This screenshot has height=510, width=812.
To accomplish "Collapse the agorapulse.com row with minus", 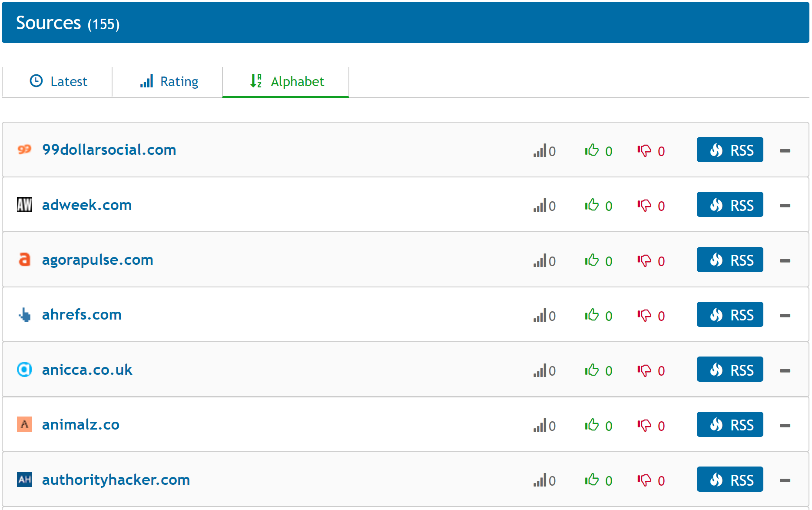I will click(785, 261).
